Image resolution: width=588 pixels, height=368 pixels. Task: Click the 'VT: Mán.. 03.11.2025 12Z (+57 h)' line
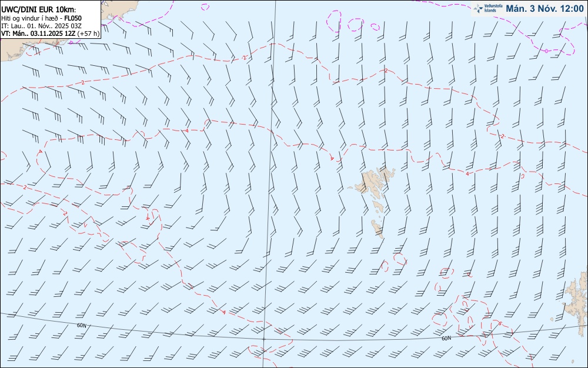point(50,34)
